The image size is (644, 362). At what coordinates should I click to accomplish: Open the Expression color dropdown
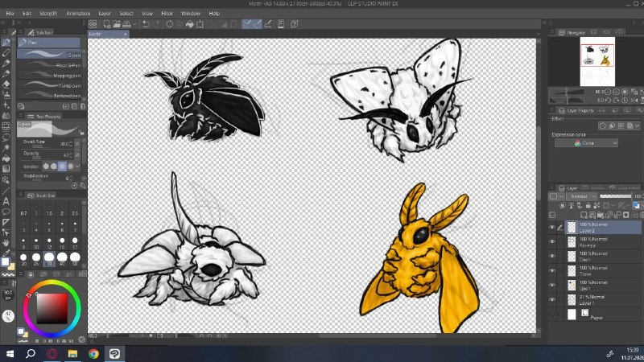[586, 143]
